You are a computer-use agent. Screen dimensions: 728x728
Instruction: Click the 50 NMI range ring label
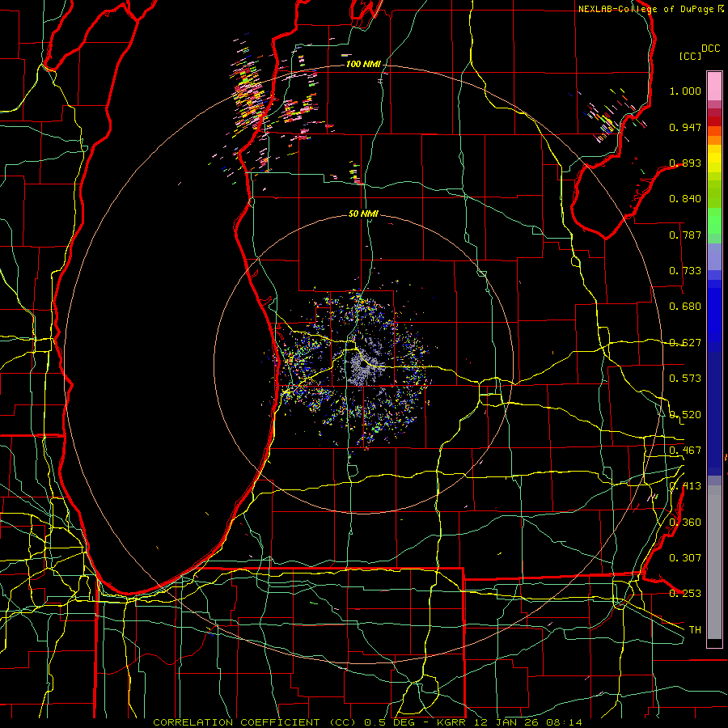363,214
